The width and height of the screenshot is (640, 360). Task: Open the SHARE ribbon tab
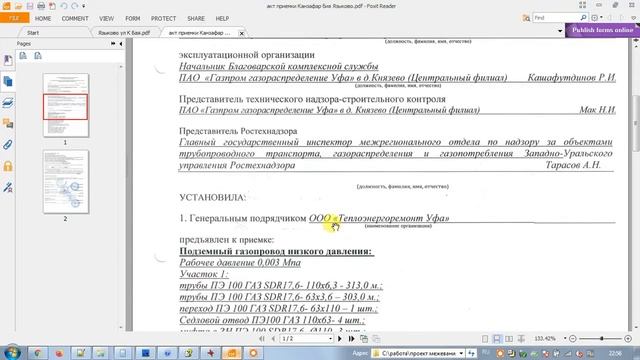[x=196, y=19]
